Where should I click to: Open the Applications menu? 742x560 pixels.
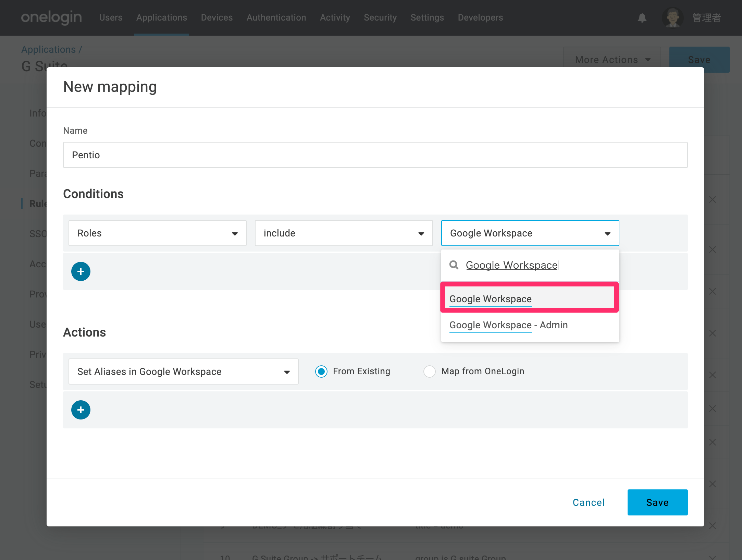pyautogui.click(x=162, y=17)
